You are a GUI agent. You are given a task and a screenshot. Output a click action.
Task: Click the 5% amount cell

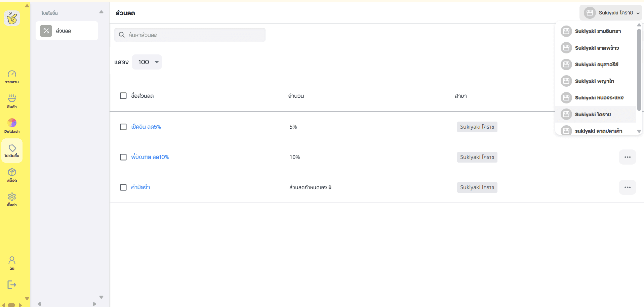[293, 127]
